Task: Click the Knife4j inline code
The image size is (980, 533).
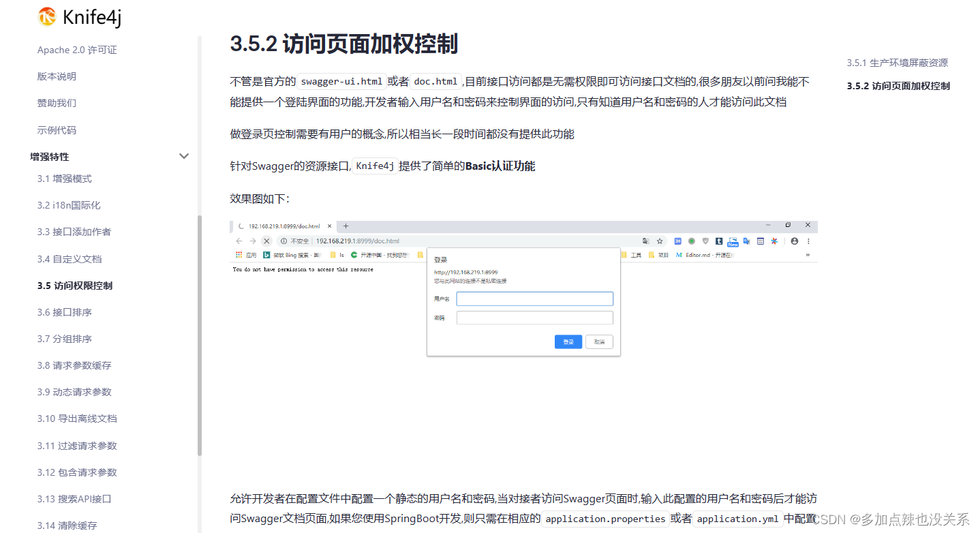Action: point(376,166)
